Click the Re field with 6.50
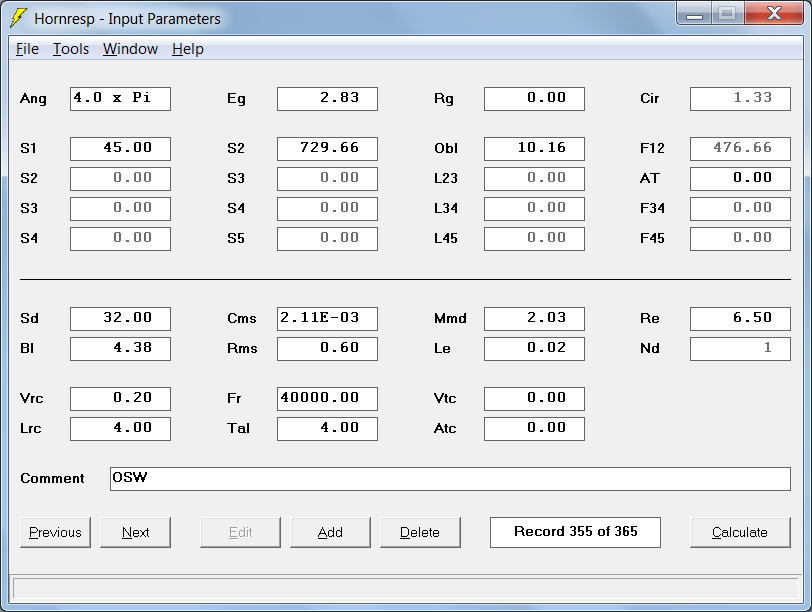 740,318
